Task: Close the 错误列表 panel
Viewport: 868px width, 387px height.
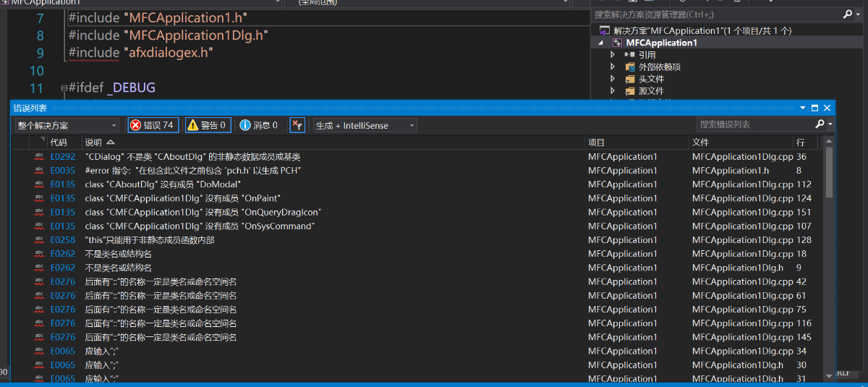Action: [827, 108]
